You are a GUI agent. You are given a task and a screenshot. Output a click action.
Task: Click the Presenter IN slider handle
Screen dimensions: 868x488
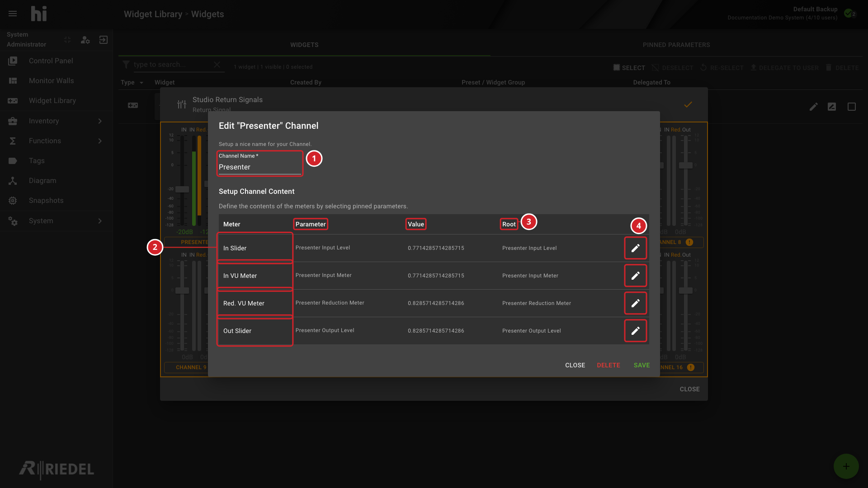click(182, 189)
